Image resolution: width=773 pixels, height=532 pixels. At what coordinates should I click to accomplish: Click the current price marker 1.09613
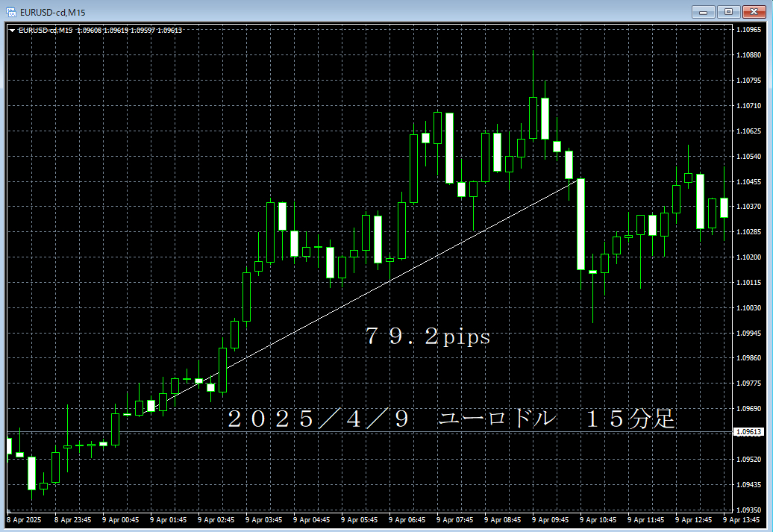pyautogui.click(x=748, y=432)
